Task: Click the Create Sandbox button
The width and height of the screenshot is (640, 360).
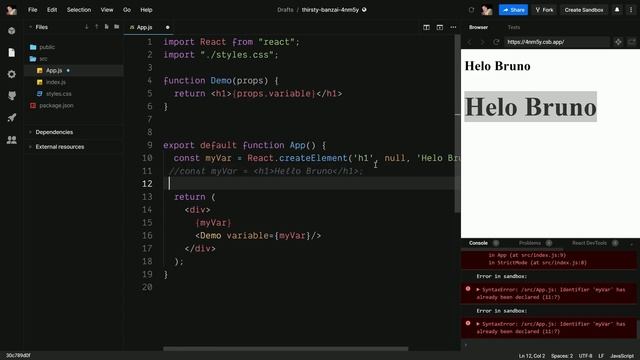Action: [x=584, y=10]
